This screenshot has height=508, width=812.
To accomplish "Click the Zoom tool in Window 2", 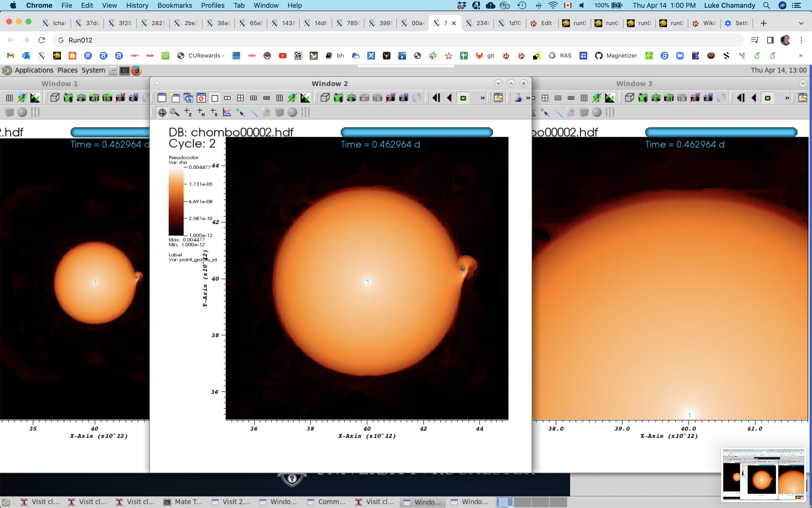I will (x=174, y=112).
